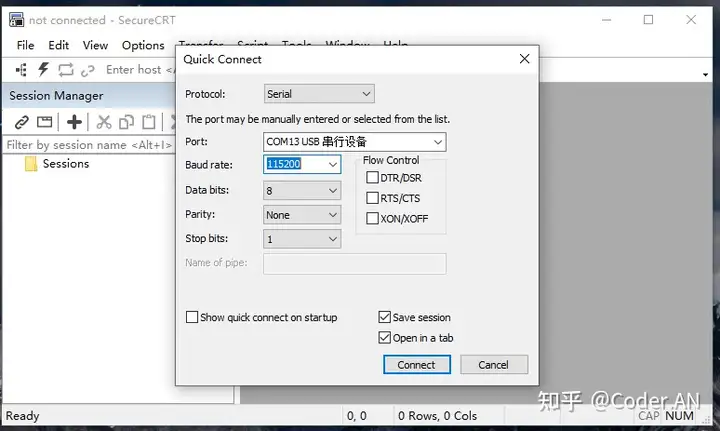Click the open-in-tab icon in Session Manager

45,122
